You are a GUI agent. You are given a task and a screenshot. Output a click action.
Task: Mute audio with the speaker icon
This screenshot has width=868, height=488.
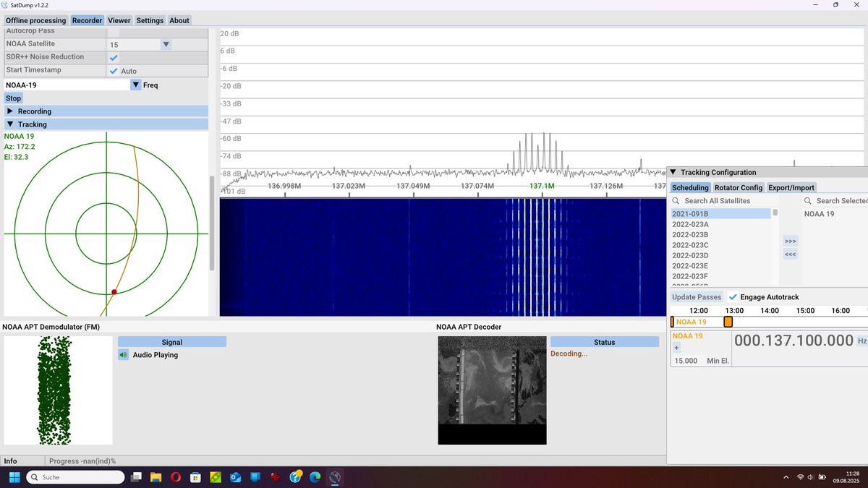[124, 355]
